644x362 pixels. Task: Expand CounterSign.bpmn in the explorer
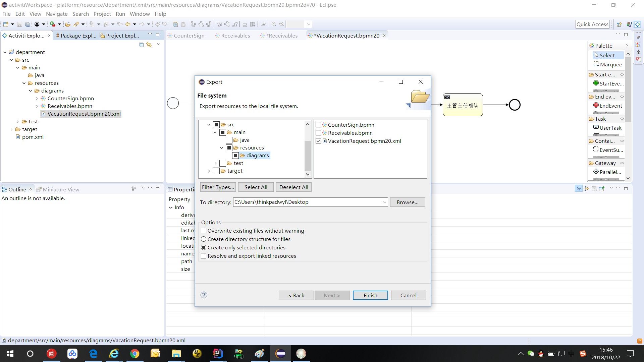coord(37,99)
